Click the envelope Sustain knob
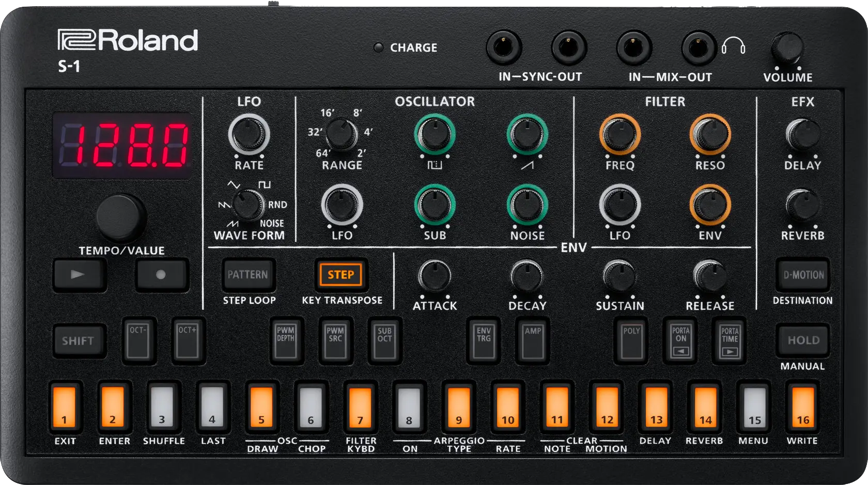Viewport: 868px width, 485px height. coord(619,275)
